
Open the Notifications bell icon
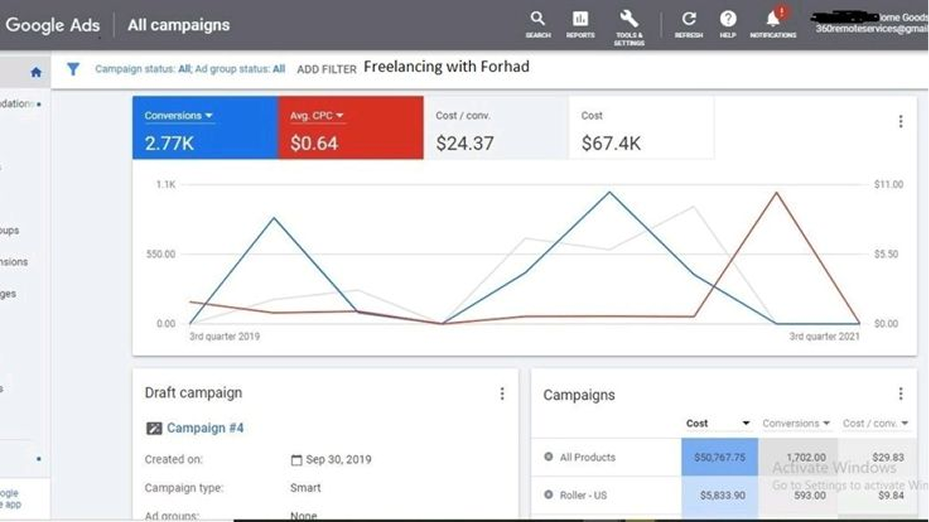click(773, 19)
